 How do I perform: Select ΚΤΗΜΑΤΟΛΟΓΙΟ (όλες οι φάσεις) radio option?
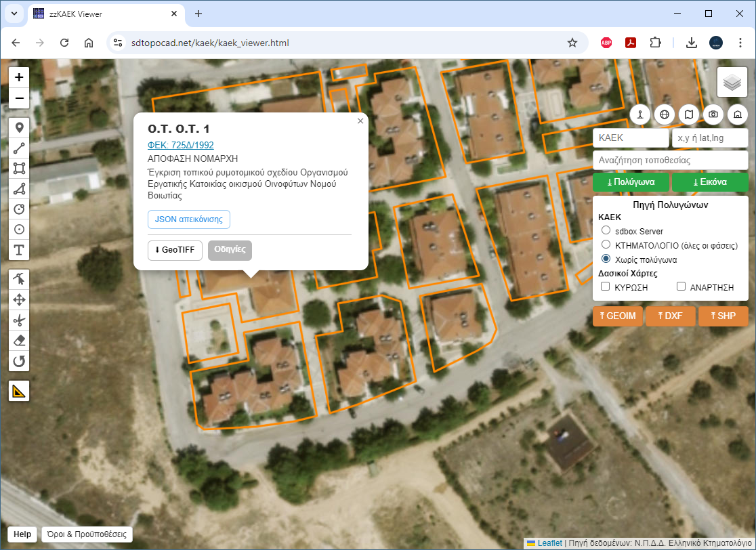coord(606,245)
